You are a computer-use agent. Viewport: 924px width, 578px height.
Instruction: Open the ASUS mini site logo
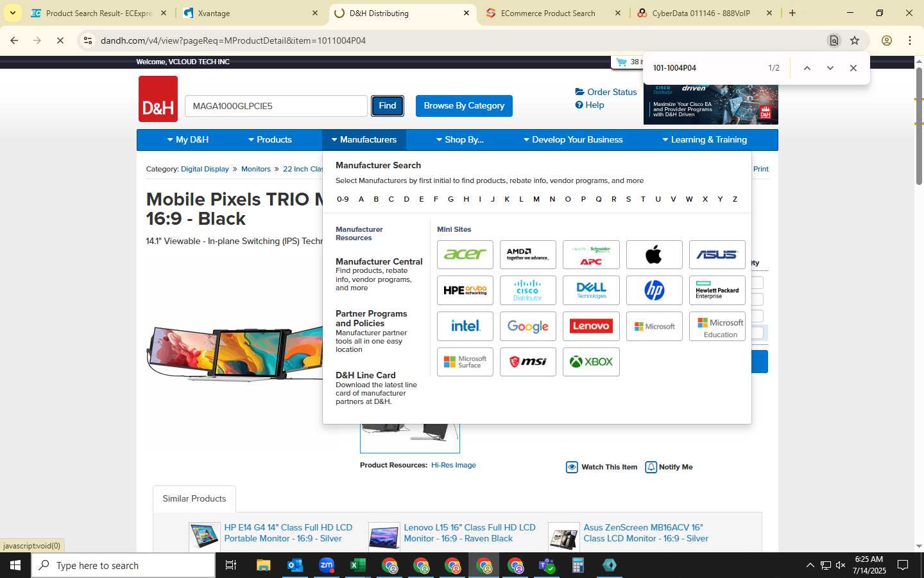717,254
